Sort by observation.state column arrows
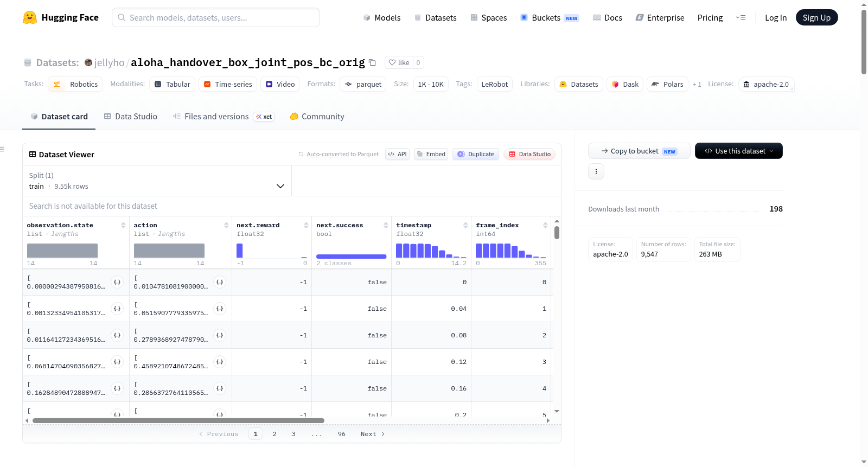868x467 pixels. point(123,225)
